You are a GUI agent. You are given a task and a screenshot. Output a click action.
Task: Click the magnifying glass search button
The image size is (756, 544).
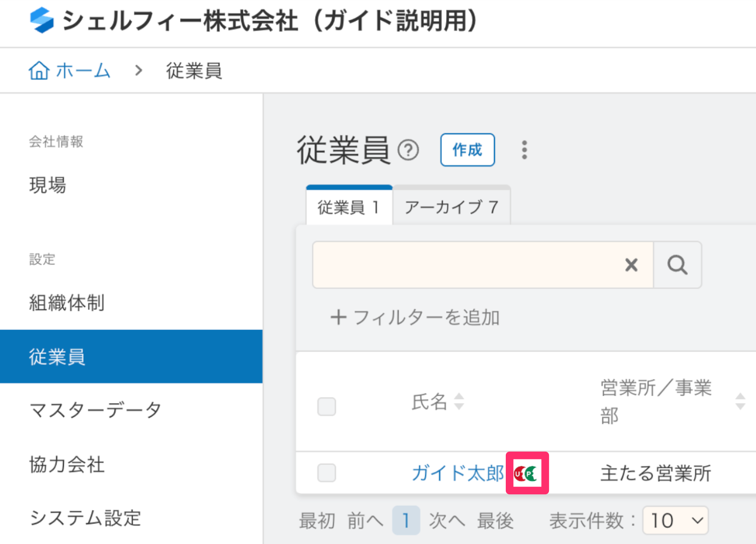[x=677, y=265]
